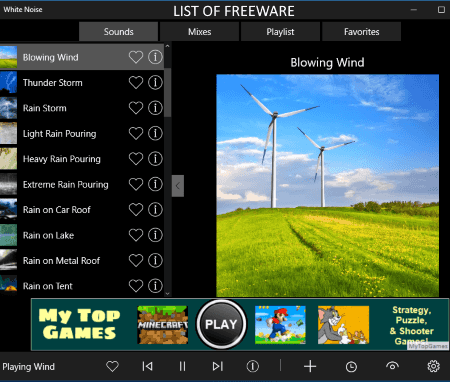This screenshot has height=382, width=450.
Task: Click the My Top Games ad logo
Action: pyautogui.click(x=79, y=324)
